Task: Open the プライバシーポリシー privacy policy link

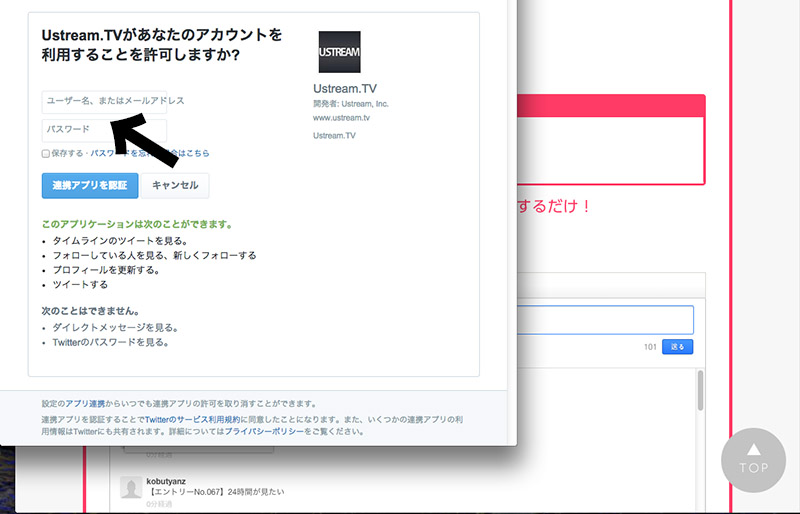Action: coord(264,431)
